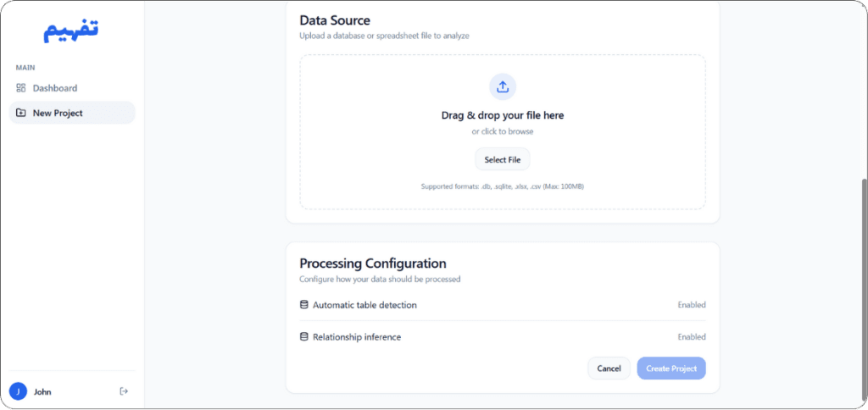Viewport: 868px width, 410px height.
Task: Click the vertical page scrollbar on the right
Action: click(x=864, y=286)
